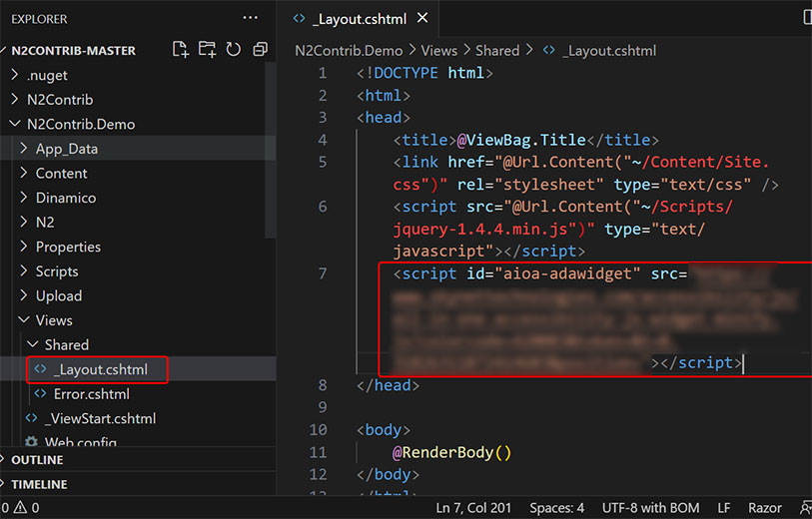Select the _Layout.cshtml editor tab

pyautogui.click(x=359, y=19)
